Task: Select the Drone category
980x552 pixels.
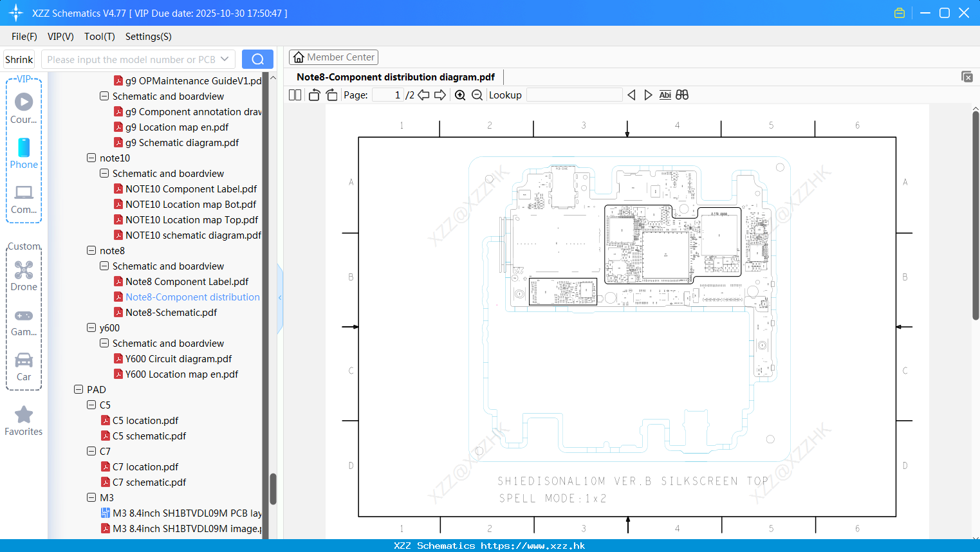Action: [x=24, y=276]
